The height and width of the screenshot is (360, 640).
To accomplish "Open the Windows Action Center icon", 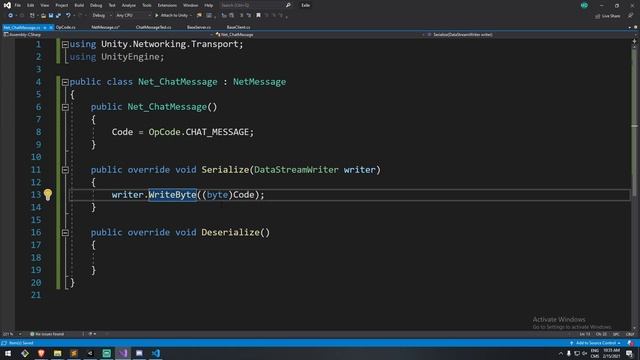I will coord(630,353).
